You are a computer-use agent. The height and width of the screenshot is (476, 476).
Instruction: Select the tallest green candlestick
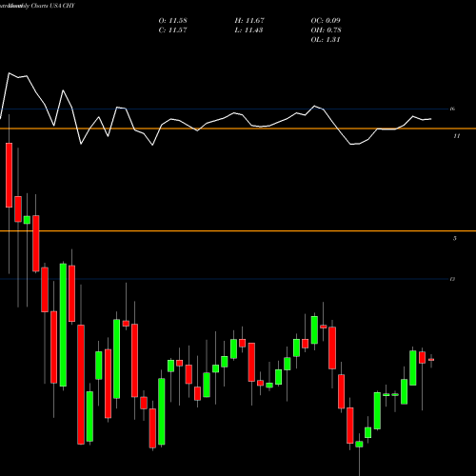(63, 325)
